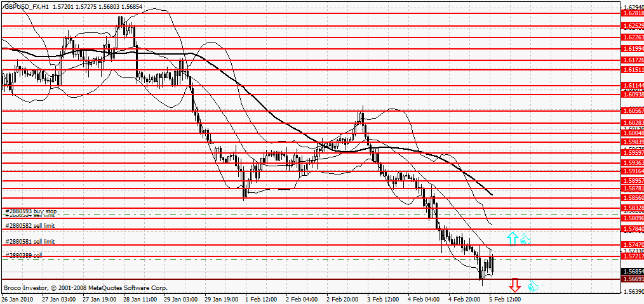This screenshot has height=304, width=644.
Task: Click the 28 Jan 11:00 time label
Action: (140, 300)
